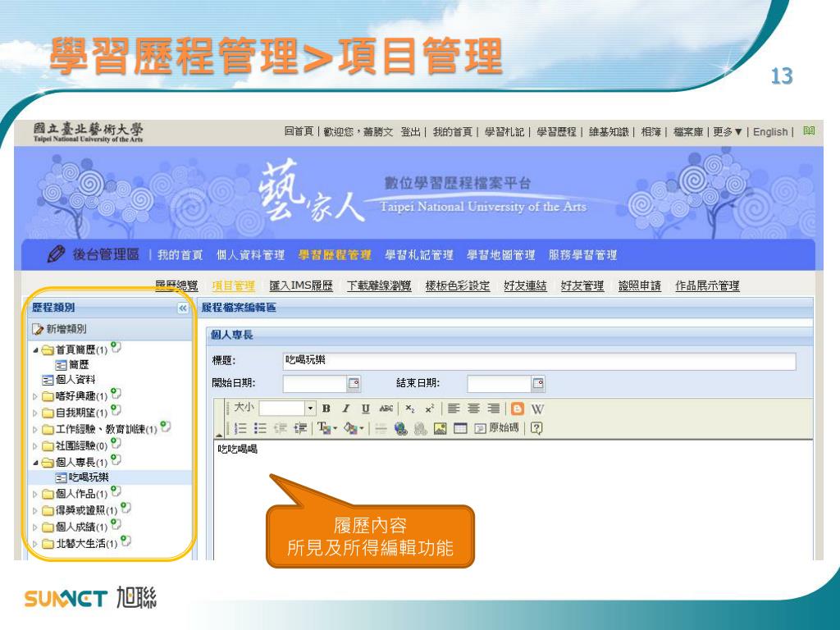Open editor help question icon
Image resolution: width=840 pixels, height=630 pixels.
[x=536, y=428]
